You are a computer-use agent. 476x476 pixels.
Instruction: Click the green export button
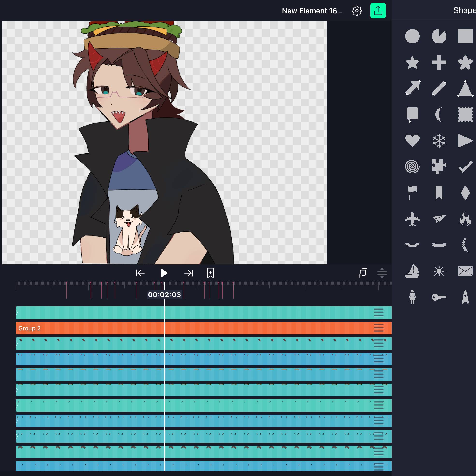click(x=378, y=11)
